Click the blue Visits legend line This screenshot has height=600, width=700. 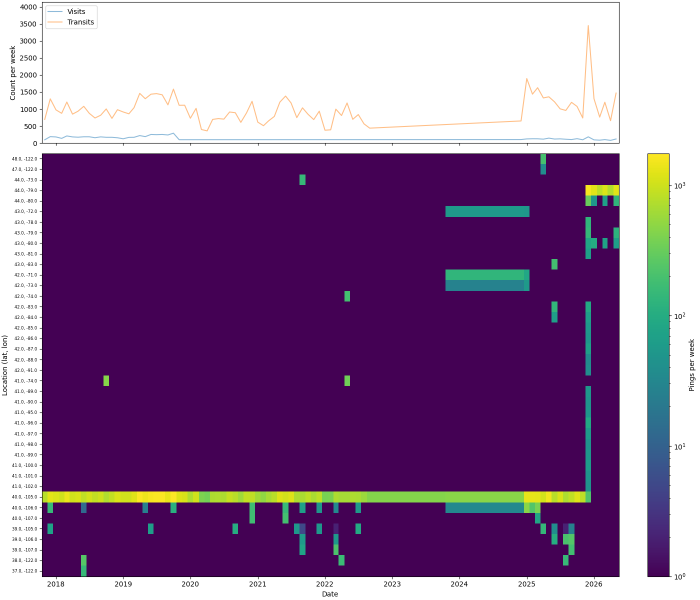coord(55,12)
